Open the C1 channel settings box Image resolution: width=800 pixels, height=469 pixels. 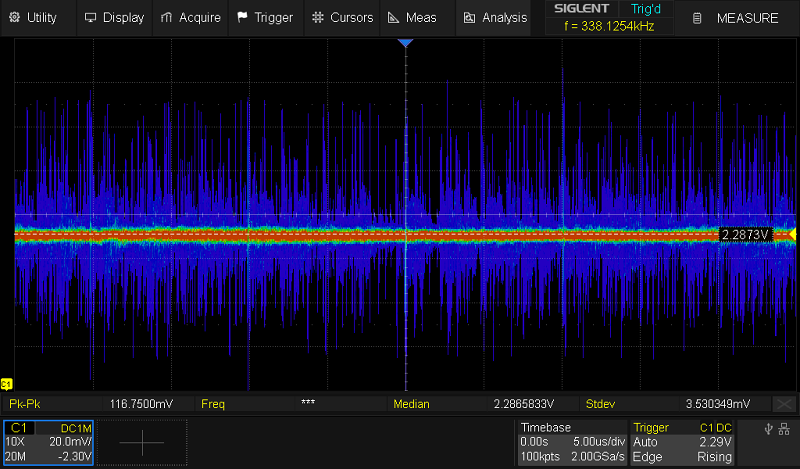[x=48, y=441]
